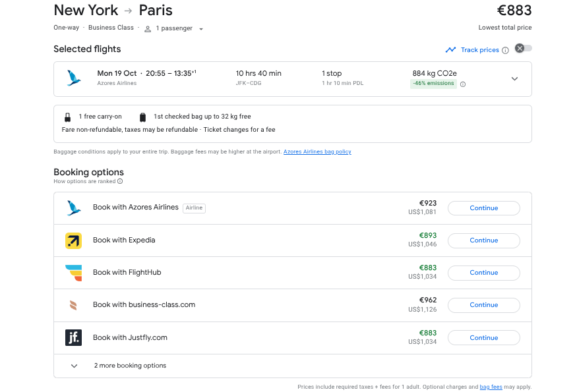This screenshot has width=575, height=392.
Task: Open the Azores Airlines bag policy link
Action: pos(317,152)
